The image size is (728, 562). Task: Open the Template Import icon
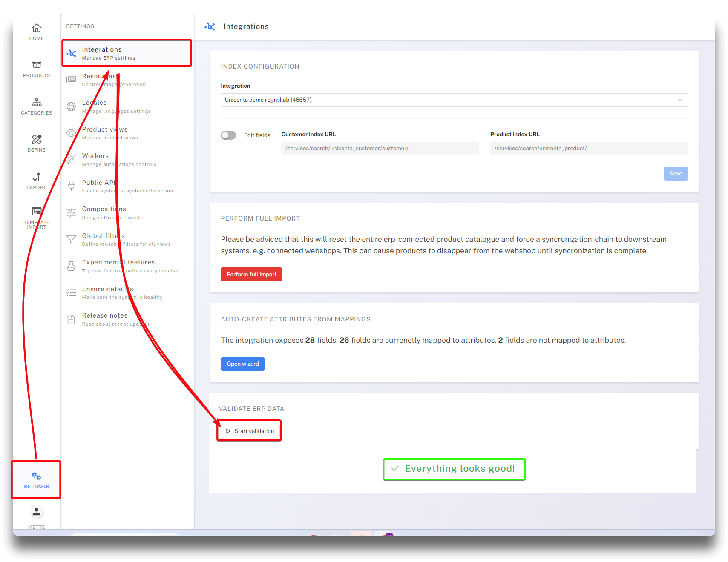click(x=37, y=212)
